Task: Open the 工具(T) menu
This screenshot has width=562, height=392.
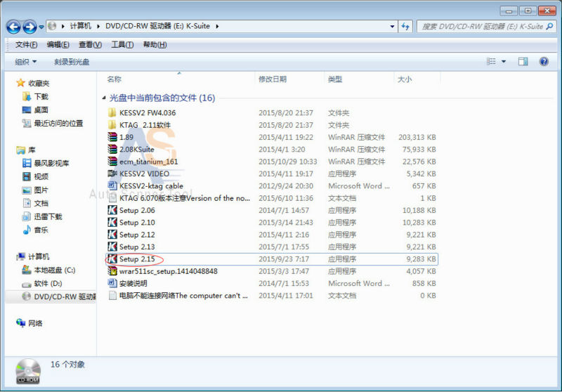Action: (x=122, y=45)
